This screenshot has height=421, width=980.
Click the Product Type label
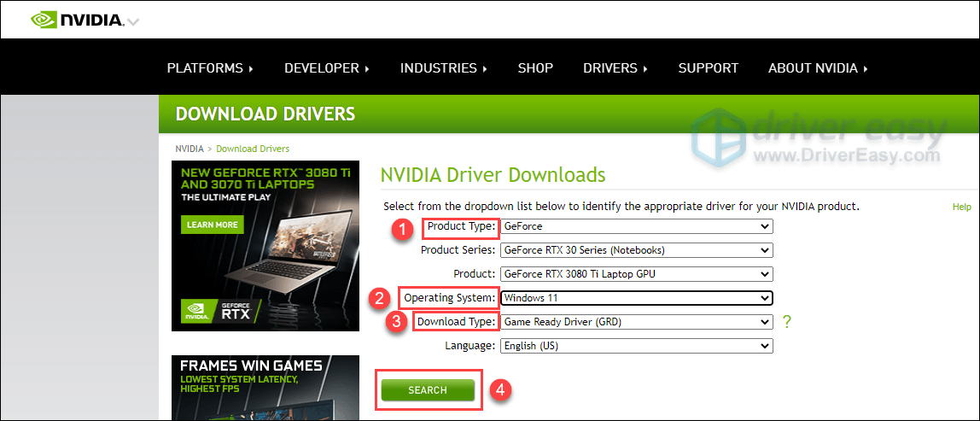click(462, 226)
